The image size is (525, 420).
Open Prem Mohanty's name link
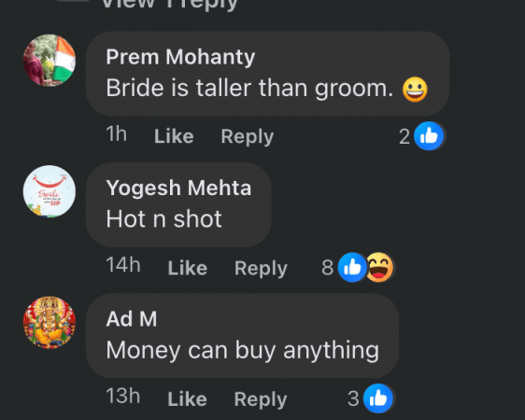tap(180, 57)
